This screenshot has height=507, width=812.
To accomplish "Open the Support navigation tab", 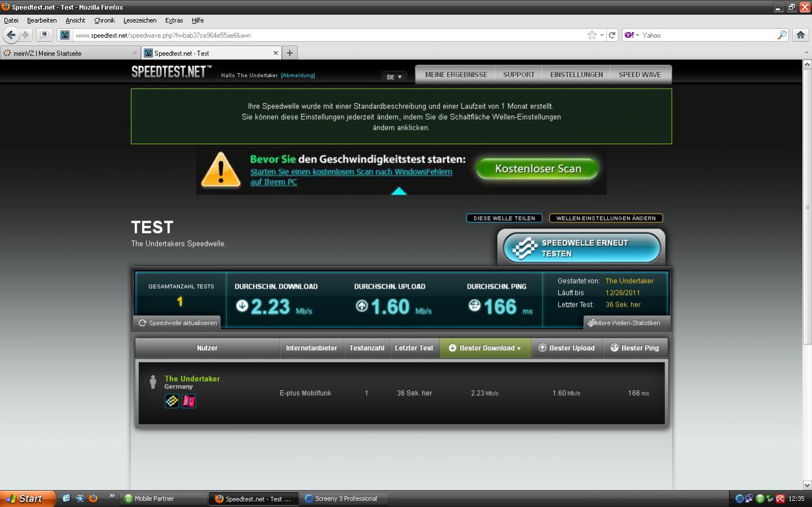I will click(x=519, y=74).
